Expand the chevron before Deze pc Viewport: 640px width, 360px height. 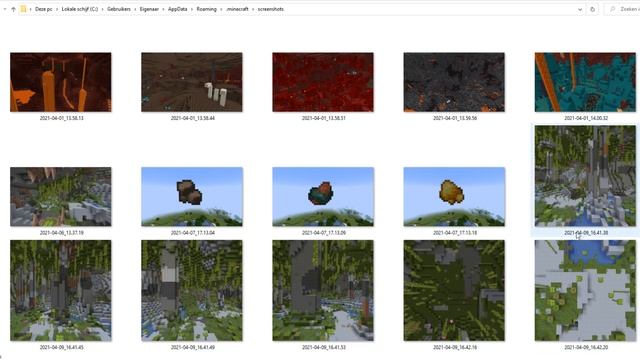pos(30,9)
